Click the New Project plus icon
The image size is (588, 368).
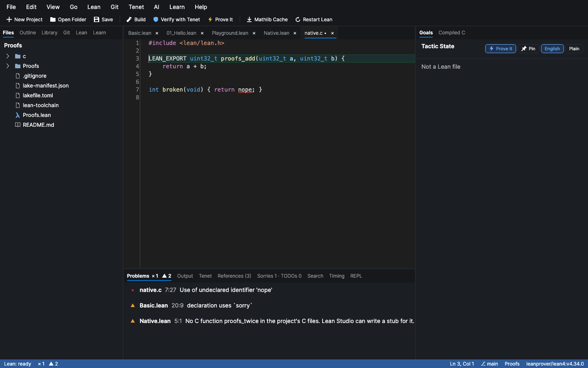(9, 20)
